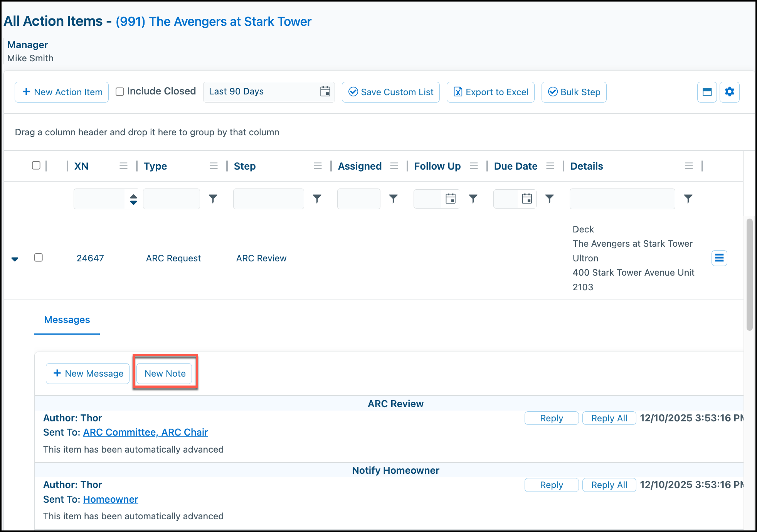Click the Details filter funnel icon
Screen dimensions: 757x532
[x=688, y=199]
